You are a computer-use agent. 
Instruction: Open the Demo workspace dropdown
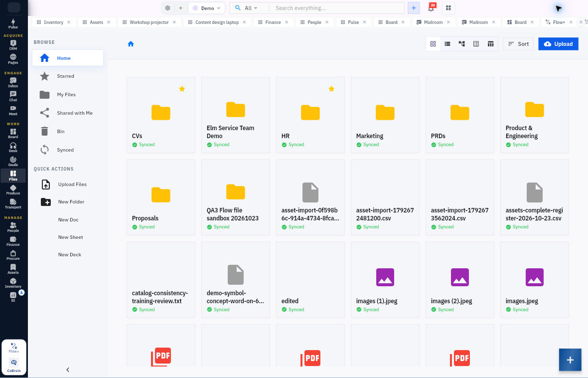coord(207,8)
